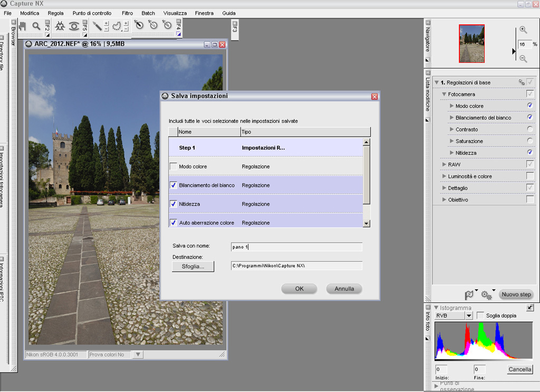
Task: Open the RVB channel dropdown
Action: (x=469, y=315)
